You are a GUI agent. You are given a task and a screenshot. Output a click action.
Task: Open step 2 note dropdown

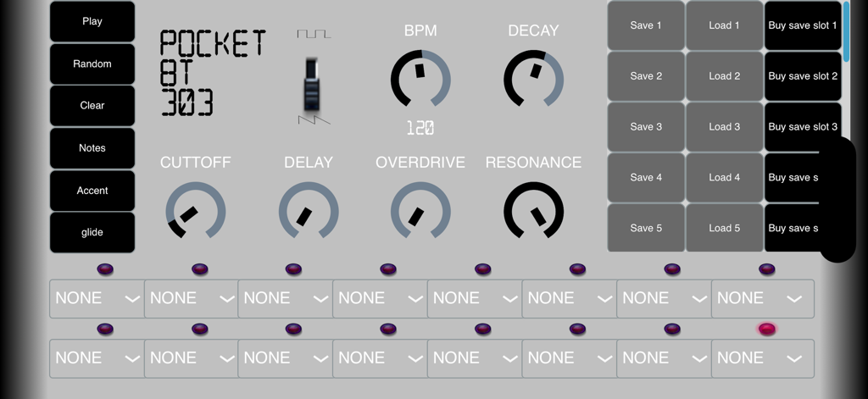192,299
